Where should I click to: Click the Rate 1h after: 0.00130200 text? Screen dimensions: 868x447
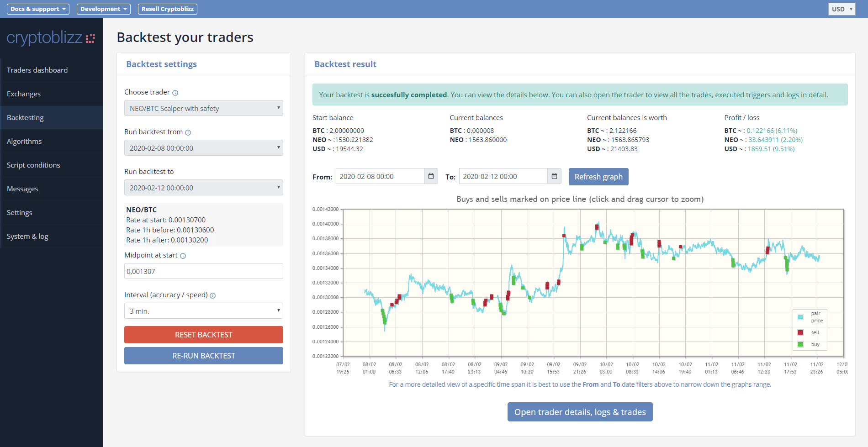[x=167, y=240]
